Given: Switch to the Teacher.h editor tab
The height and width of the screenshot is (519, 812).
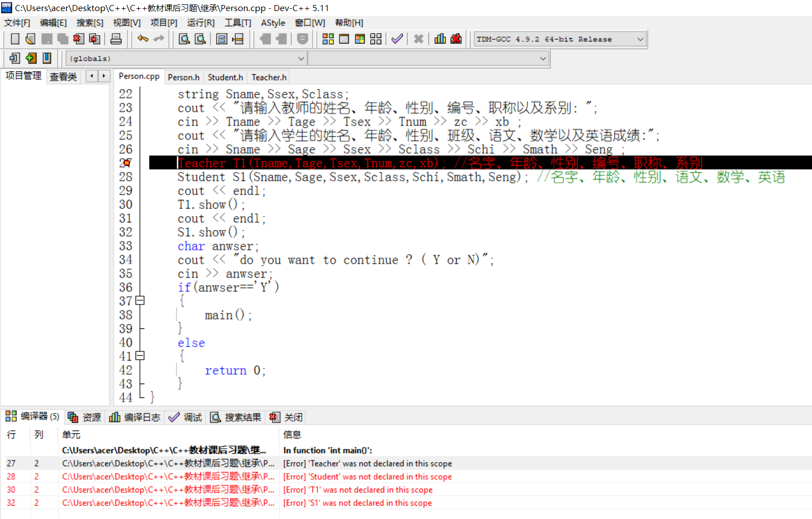Looking at the screenshot, I should pyautogui.click(x=269, y=77).
